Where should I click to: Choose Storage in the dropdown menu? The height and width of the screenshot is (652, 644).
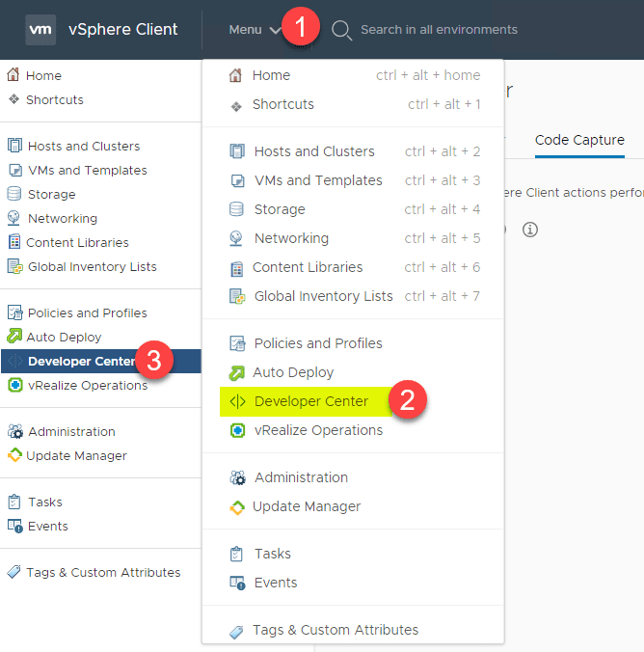(x=354, y=209)
